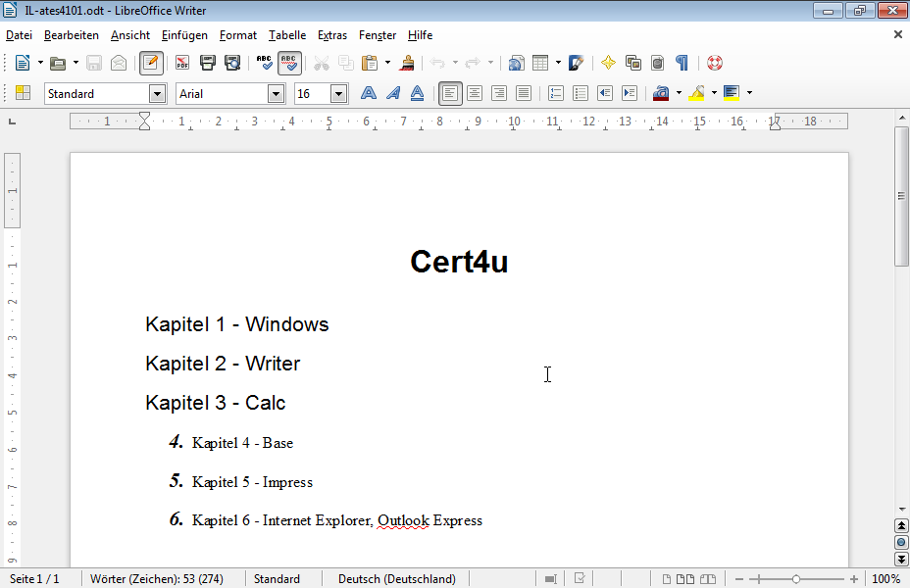Apply yellow Highlighting color

(x=696, y=93)
